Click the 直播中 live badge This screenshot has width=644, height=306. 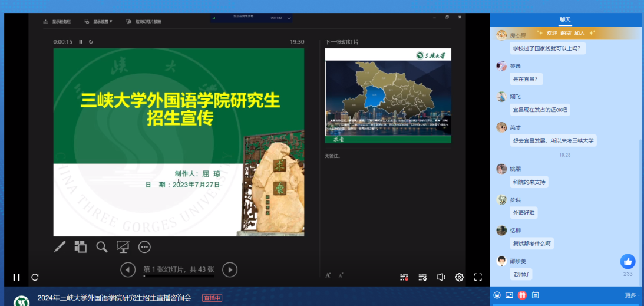tap(212, 298)
